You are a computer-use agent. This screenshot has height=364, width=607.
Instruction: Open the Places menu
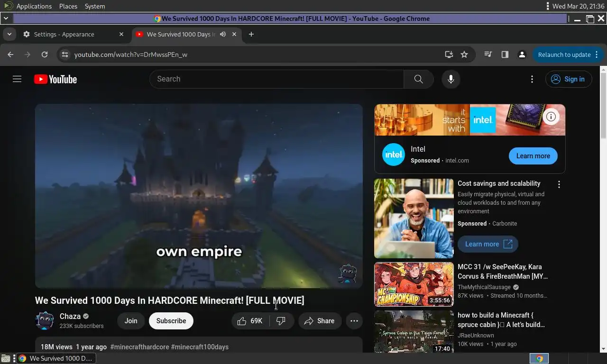(x=68, y=6)
